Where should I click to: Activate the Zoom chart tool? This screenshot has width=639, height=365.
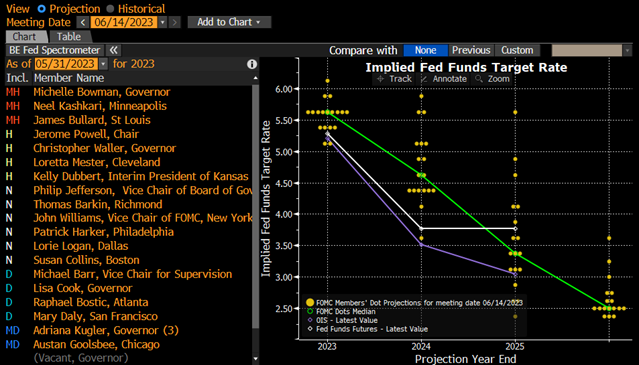[x=493, y=79]
